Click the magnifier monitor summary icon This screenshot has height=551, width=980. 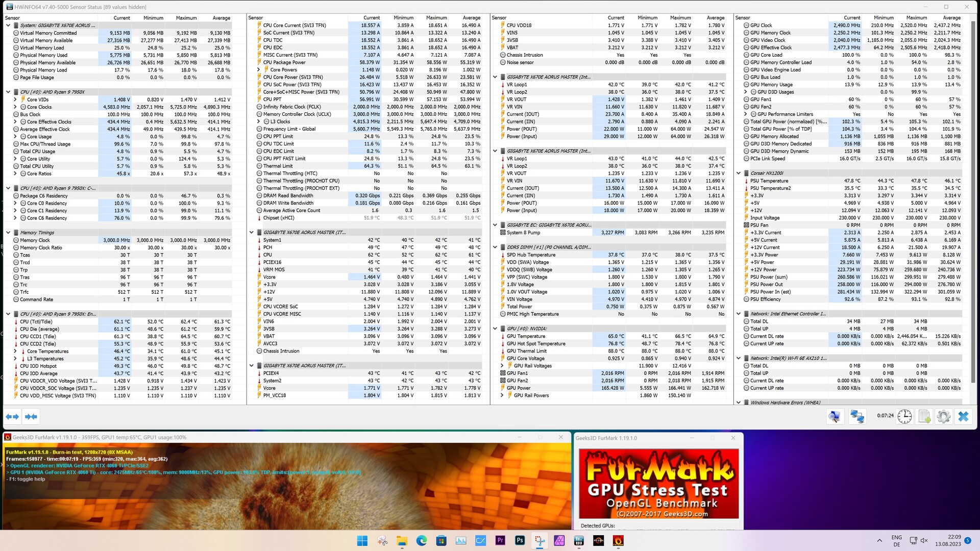coord(835,416)
